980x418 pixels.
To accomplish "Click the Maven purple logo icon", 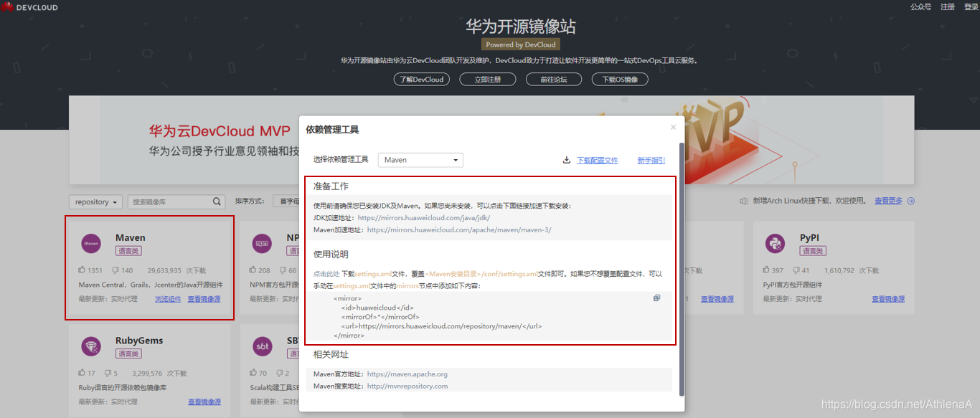I will click(91, 244).
